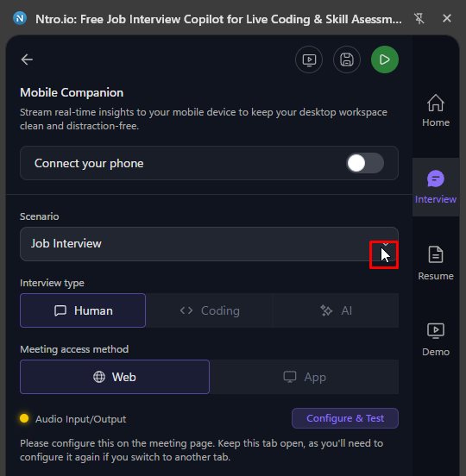Click the Mobile Companion heading
466x476 pixels.
coord(72,92)
